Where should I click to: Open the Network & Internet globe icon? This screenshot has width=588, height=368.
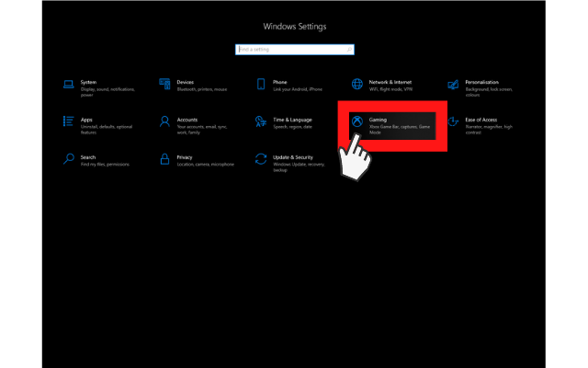click(357, 84)
